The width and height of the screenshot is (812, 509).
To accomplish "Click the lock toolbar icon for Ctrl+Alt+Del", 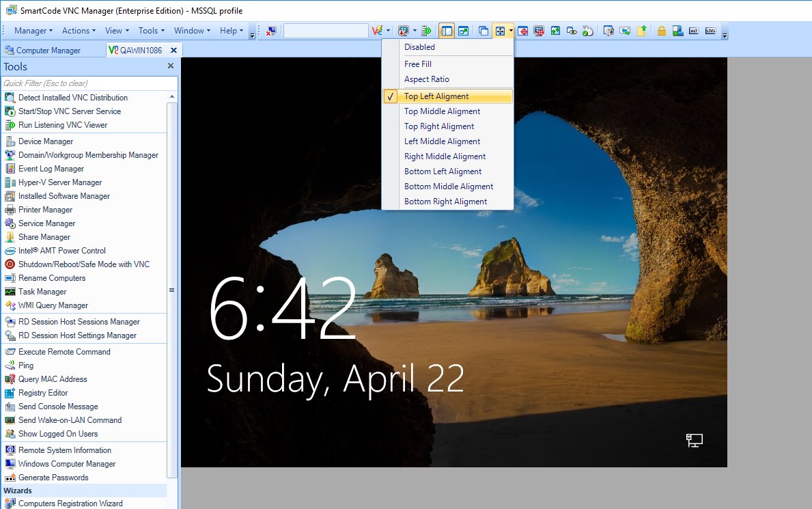I will click(660, 31).
